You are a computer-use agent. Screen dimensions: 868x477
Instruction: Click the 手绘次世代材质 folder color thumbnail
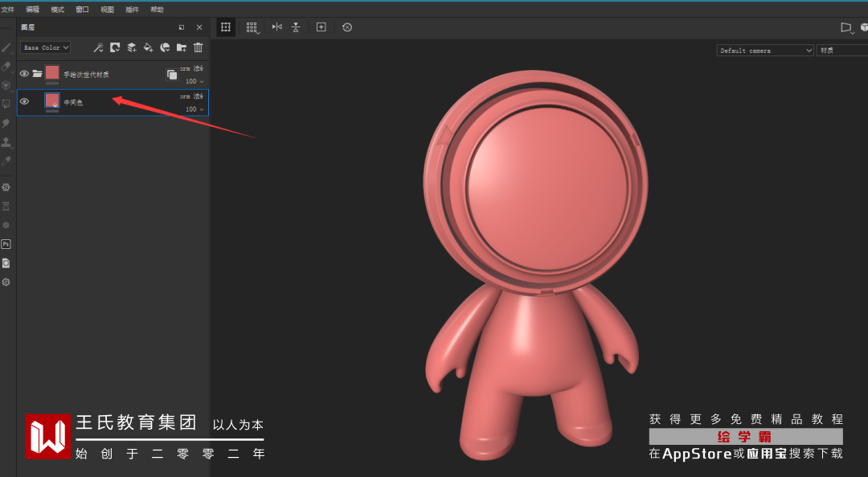click(52, 72)
